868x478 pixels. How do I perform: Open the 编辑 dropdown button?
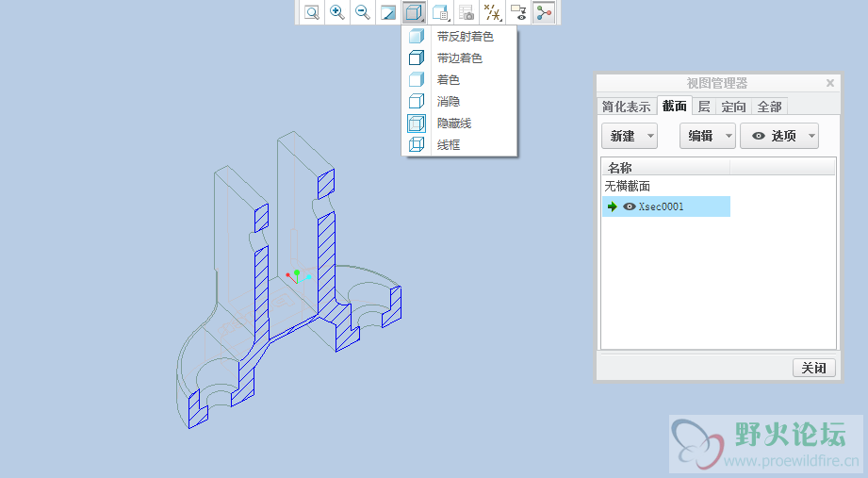[708, 136]
